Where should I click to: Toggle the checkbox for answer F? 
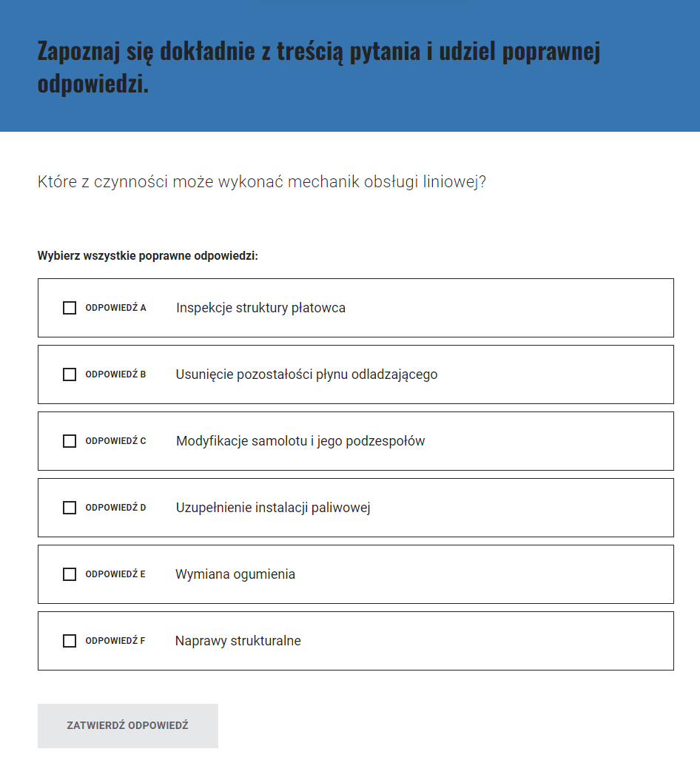click(x=70, y=641)
